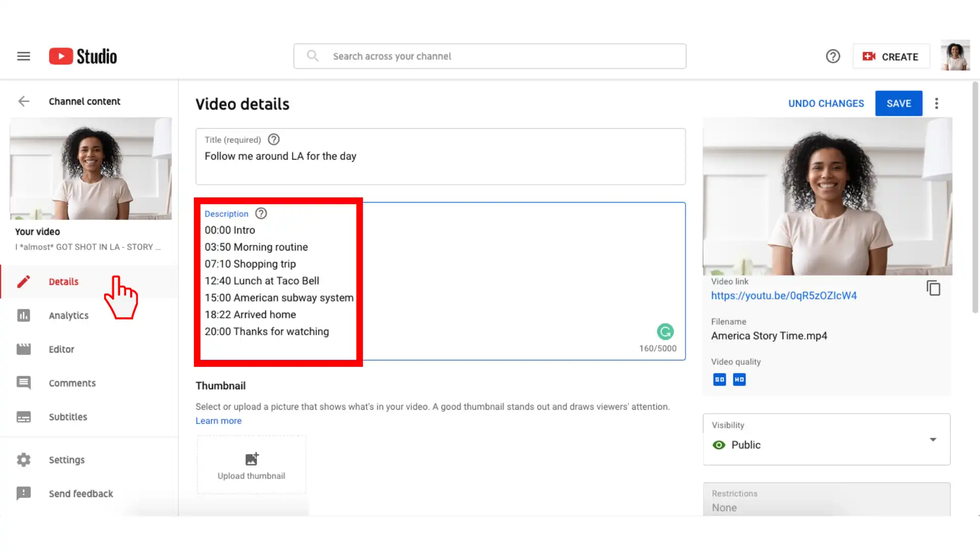This screenshot has height=551, width=980.
Task: Click the Grammarly icon in the description box
Action: click(x=665, y=332)
